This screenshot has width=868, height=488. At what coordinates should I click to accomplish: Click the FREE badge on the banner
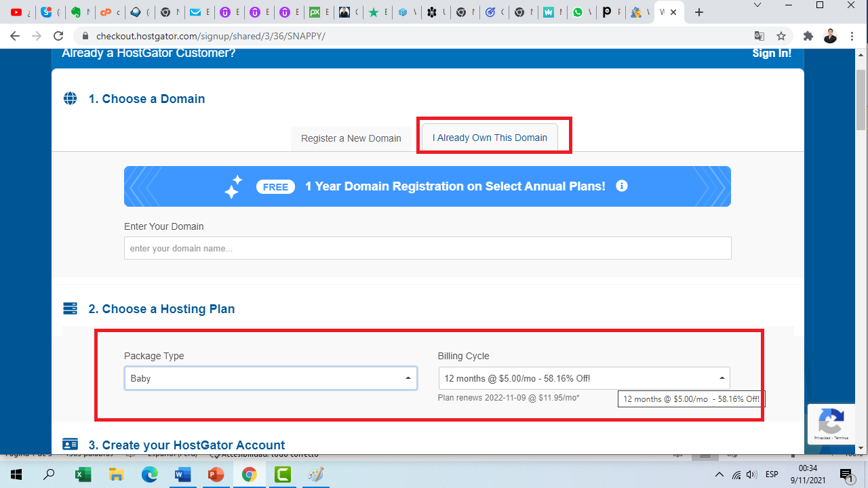(275, 186)
